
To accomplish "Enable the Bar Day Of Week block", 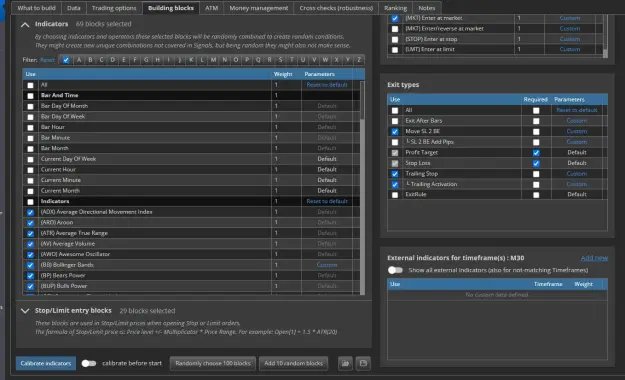I will click(x=30, y=117).
